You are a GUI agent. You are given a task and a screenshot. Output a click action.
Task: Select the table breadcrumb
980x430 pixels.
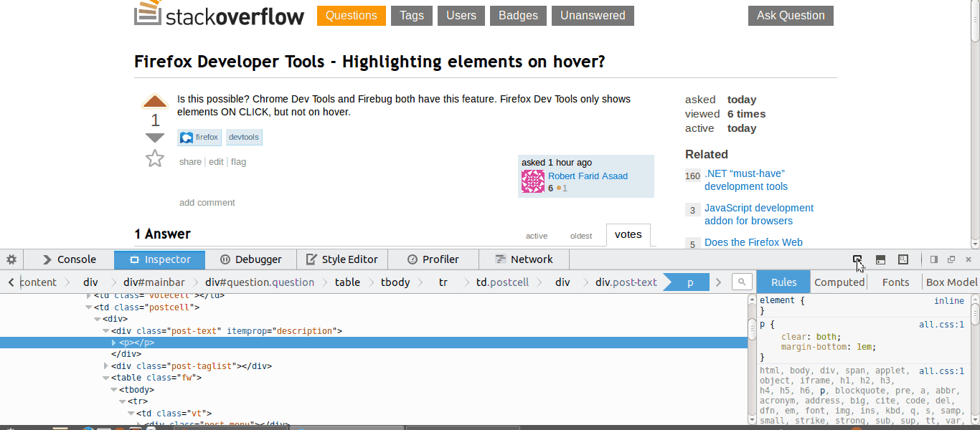347,282
